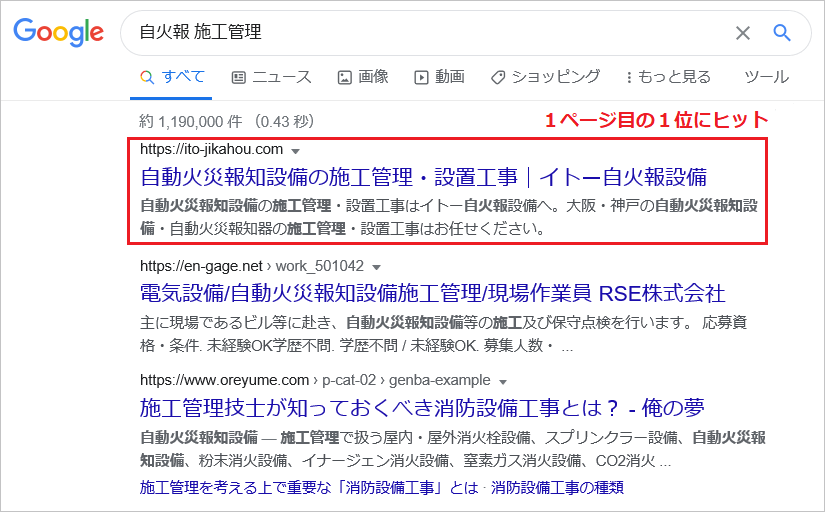Switch to the 動画 tab

[x=439, y=77]
